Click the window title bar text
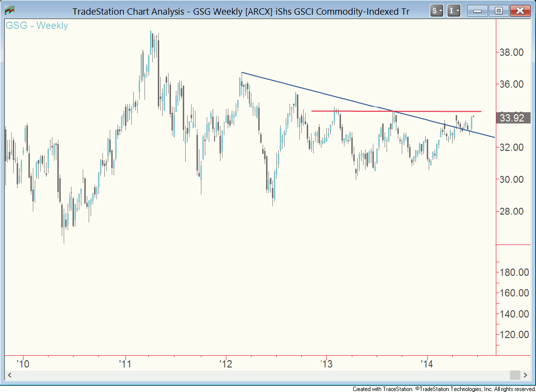Image resolution: width=536 pixels, height=392 pixels. click(x=240, y=11)
